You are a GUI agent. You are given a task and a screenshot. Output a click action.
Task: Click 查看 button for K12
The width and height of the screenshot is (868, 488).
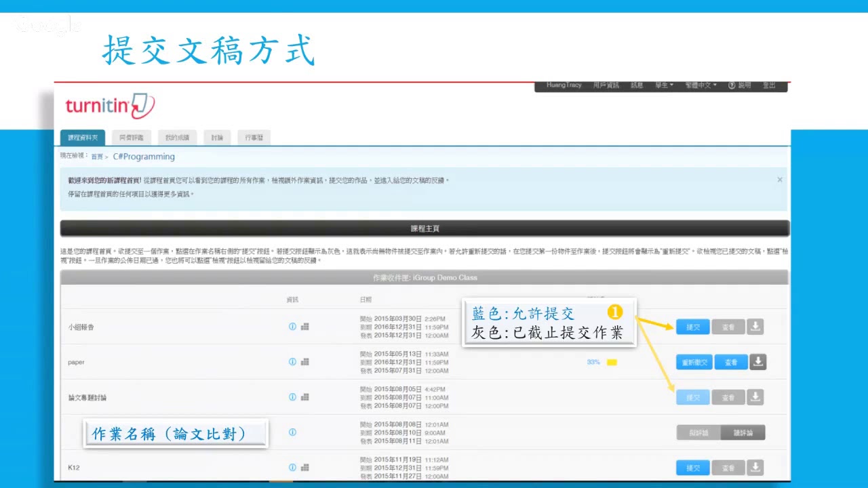728,468
